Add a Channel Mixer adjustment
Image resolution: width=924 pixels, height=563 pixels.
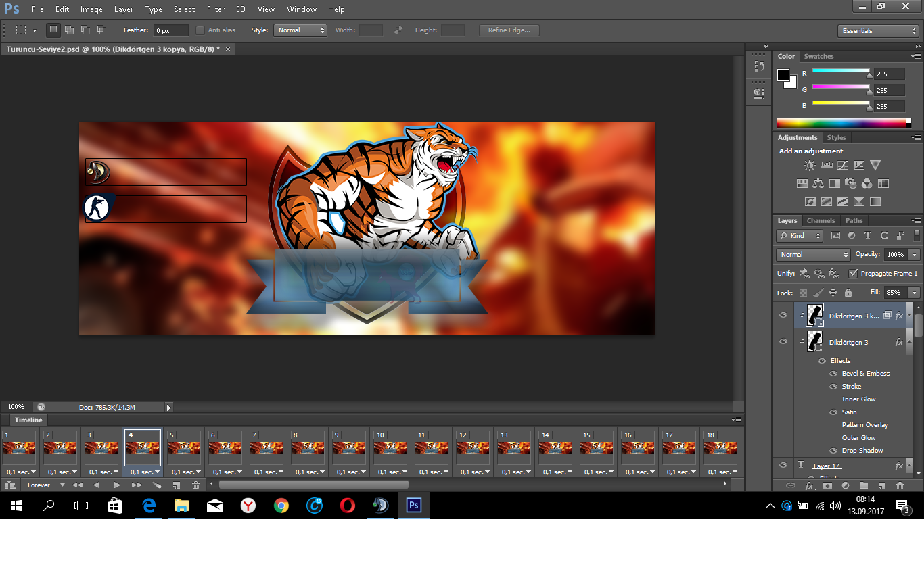[867, 183]
